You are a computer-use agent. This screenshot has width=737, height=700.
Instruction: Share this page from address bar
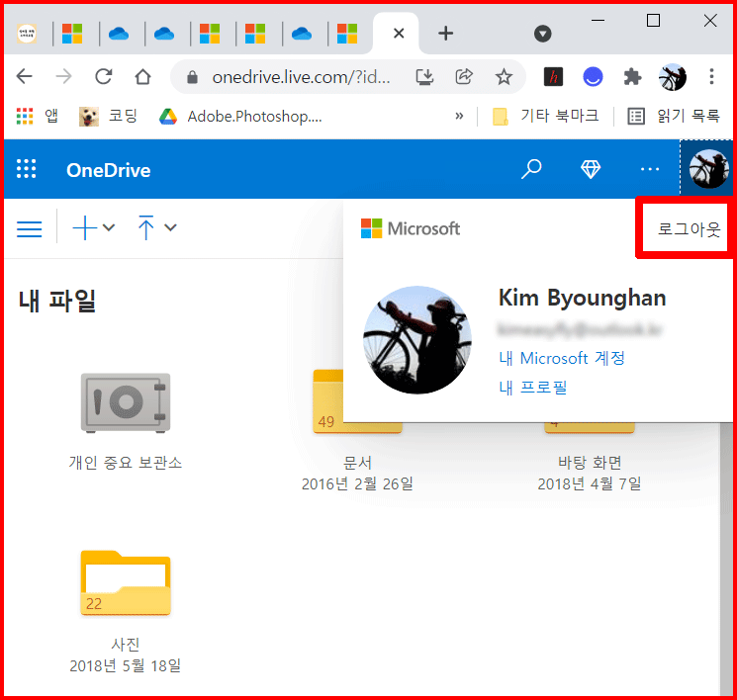(464, 76)
